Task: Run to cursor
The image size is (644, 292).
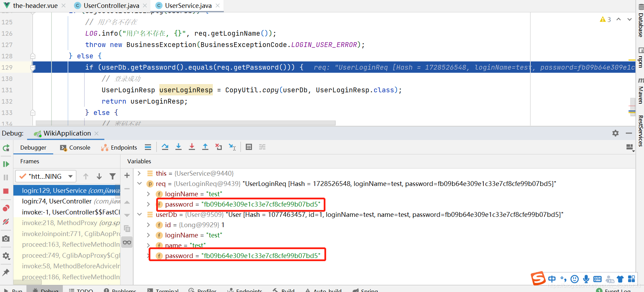Action: 232,147
